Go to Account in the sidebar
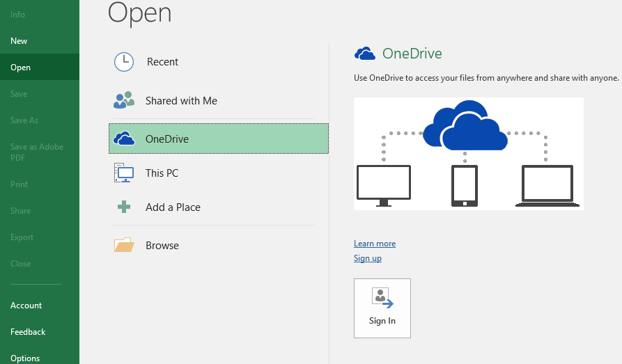This screenshot has width=622, height=364. [x=26, y=306]
